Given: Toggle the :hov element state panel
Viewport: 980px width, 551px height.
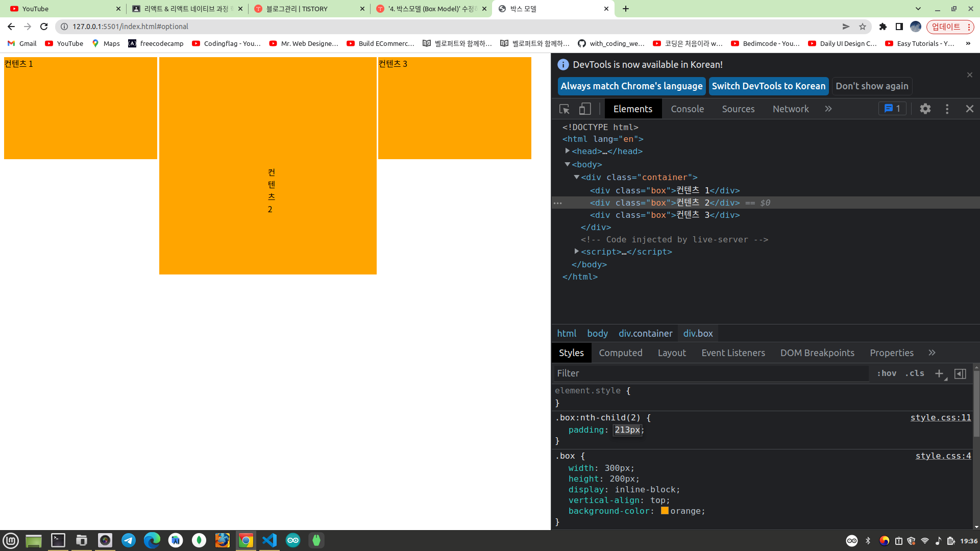Looking at the screenshot, I should [887, 373].
